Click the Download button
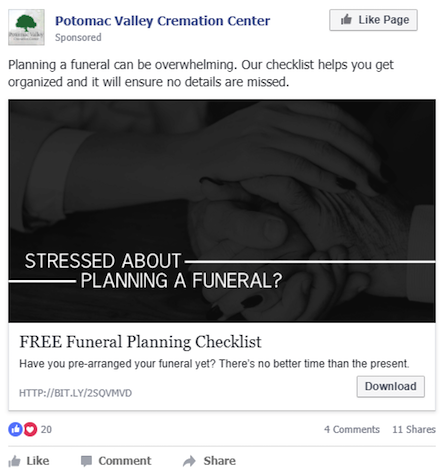Screen dimensions: 444x473 [391, 387]
